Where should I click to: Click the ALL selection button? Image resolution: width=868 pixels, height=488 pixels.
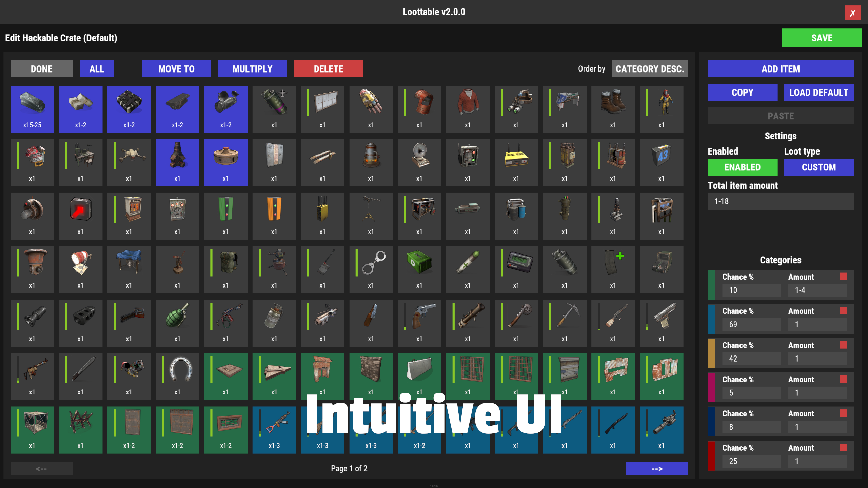[x=97, y=69]
